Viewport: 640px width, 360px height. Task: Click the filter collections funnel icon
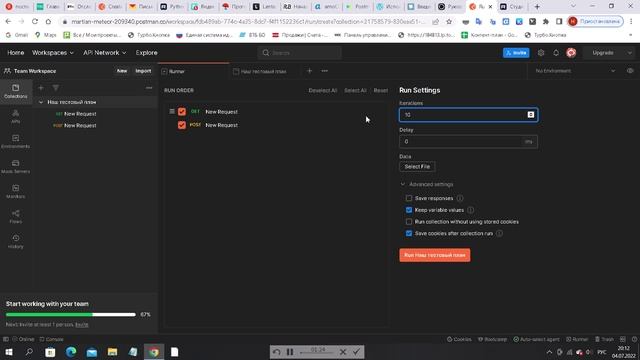click(56, 88)
